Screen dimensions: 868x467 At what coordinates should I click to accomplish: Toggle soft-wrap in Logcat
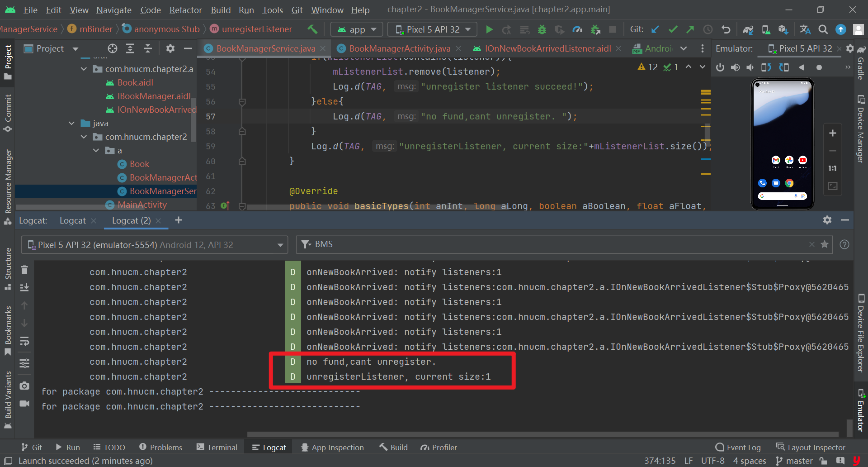coord(24,341)
